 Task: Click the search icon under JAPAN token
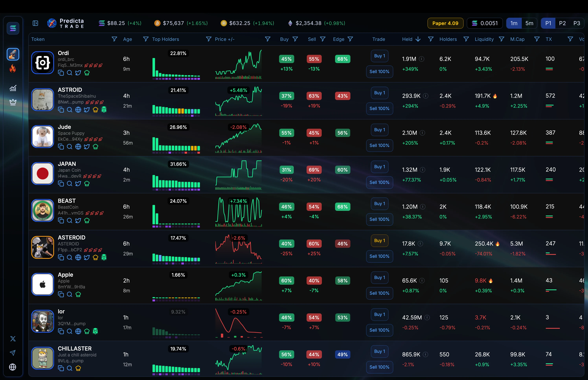coord(70,184)
